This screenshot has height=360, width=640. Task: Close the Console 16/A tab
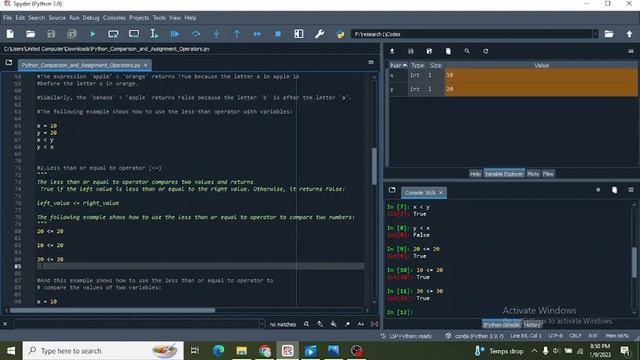pyautogui.click(x=441, y=193)
